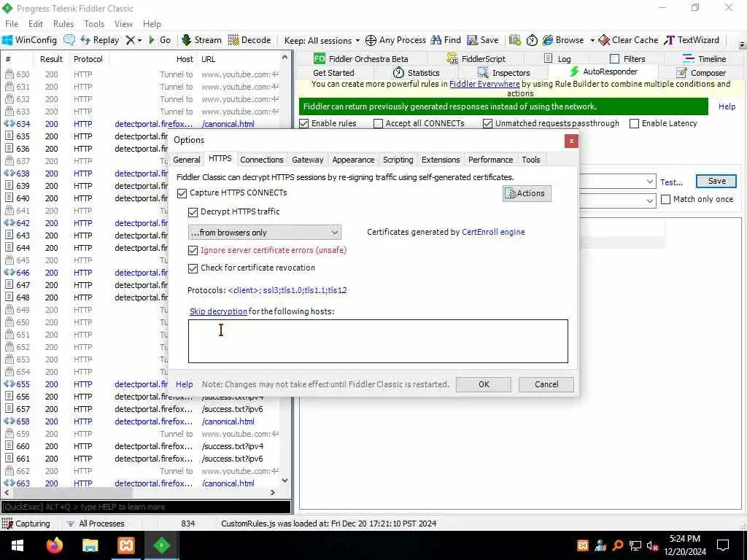Open the Gateway tab in Options

coord(307,160)
